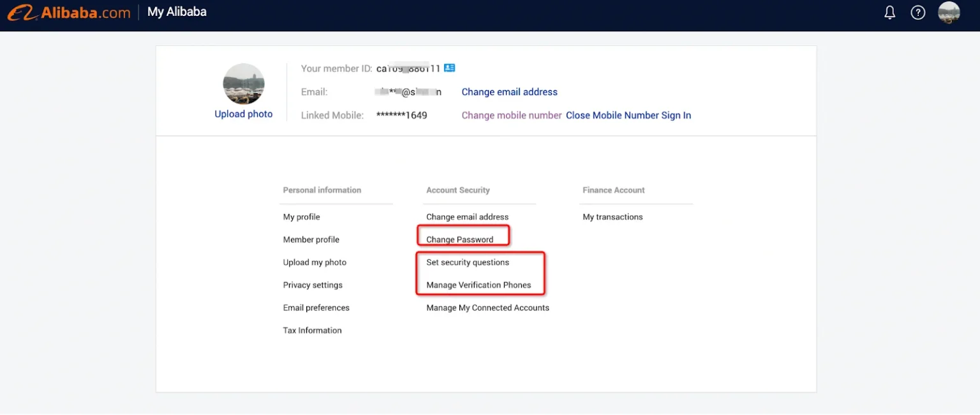Click Manage Verification Phones
The height and width of the screenshot is (415, 980).
point(480,285)
